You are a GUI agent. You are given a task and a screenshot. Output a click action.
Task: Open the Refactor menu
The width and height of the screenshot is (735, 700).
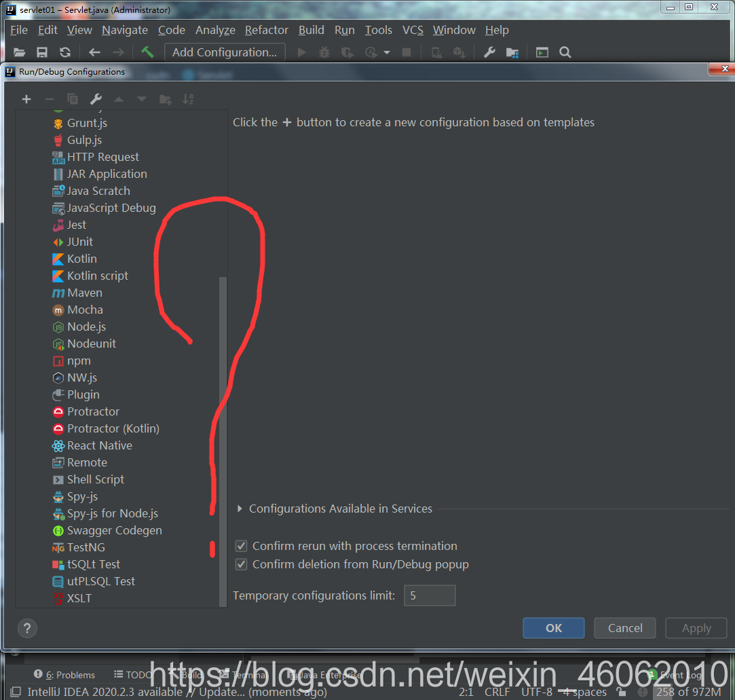tap(266, 30)
